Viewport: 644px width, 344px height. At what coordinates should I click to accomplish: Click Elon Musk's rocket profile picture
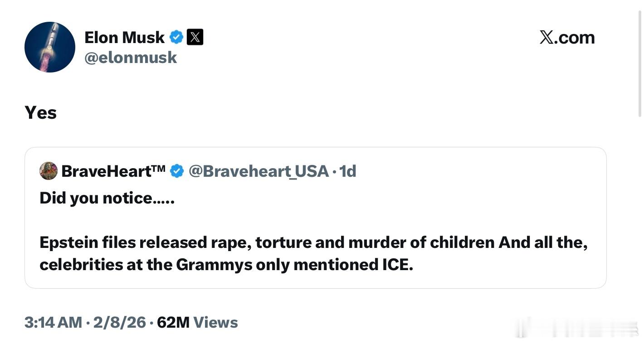(49, 47)
